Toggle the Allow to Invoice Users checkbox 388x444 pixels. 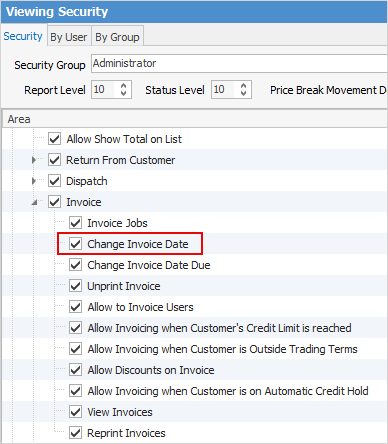[x=75, y=307]
